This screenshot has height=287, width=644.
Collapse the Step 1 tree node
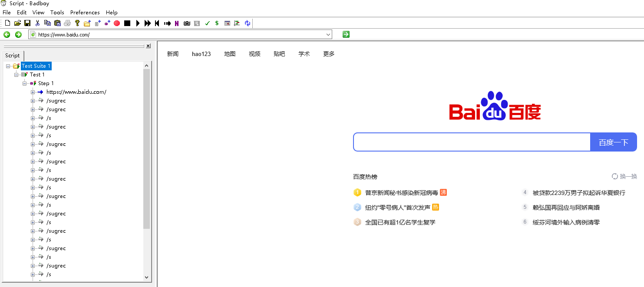point(25,83)
